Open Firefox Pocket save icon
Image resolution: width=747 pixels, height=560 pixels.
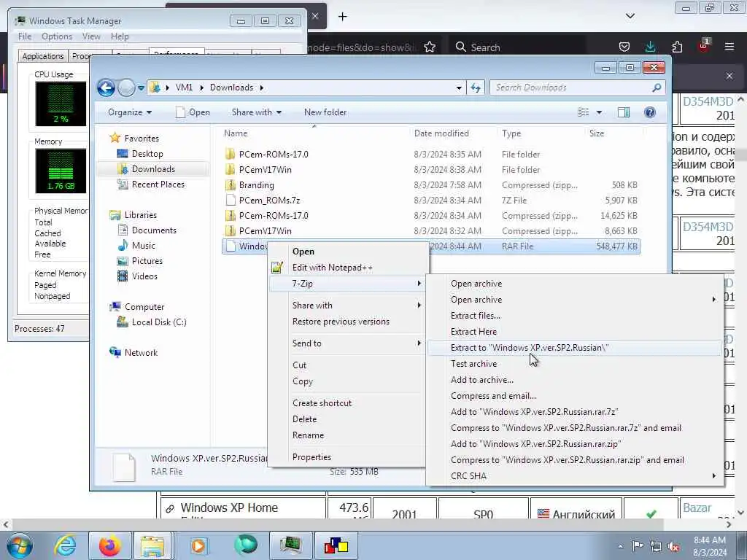[x=624, y=47]
